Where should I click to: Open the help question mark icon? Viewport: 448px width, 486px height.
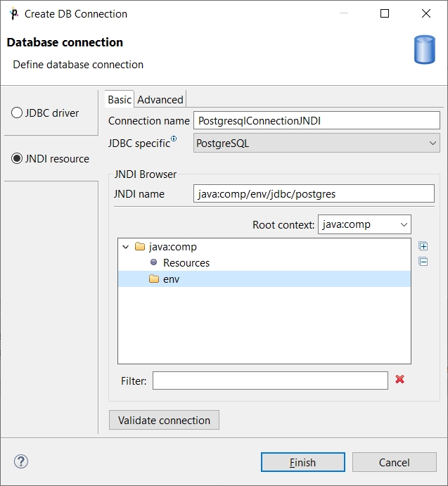(x=20, y=462)
